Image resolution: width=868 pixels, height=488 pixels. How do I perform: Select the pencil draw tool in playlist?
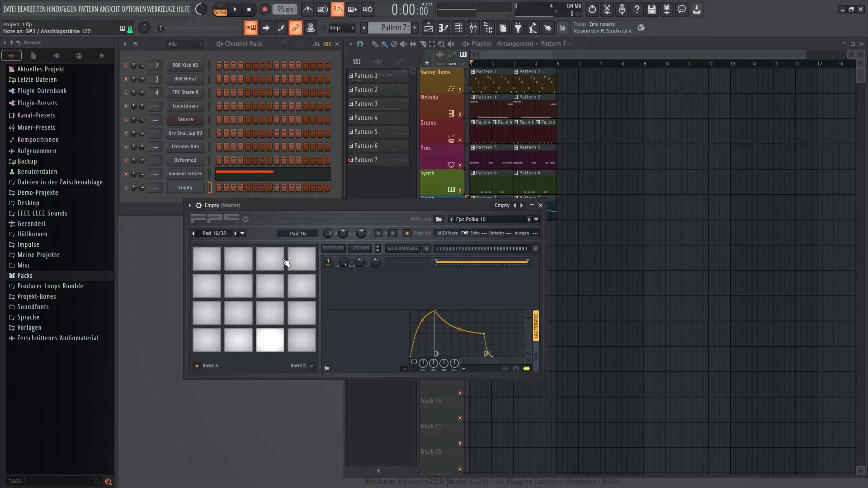375,44
